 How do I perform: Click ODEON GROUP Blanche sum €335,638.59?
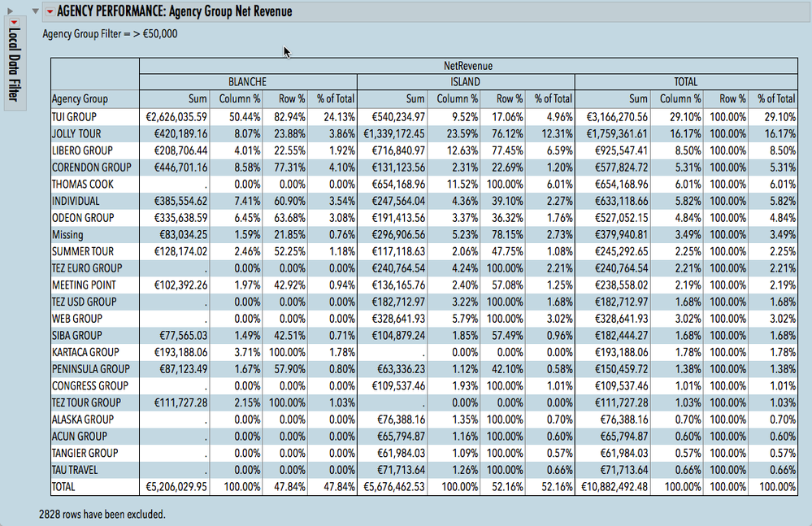(x=180, y=218)
